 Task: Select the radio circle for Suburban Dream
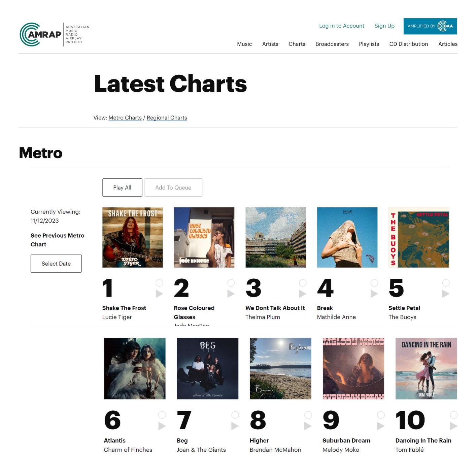tap(381, 415)
